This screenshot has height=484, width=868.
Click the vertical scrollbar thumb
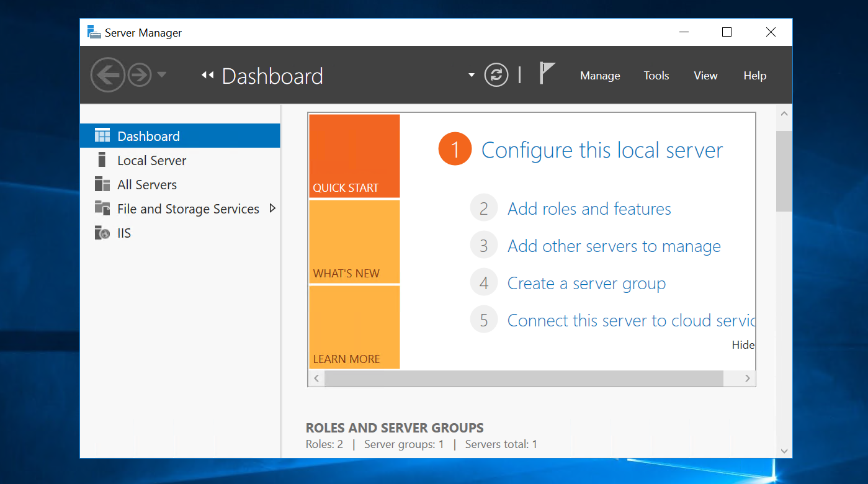click(784, 171)
